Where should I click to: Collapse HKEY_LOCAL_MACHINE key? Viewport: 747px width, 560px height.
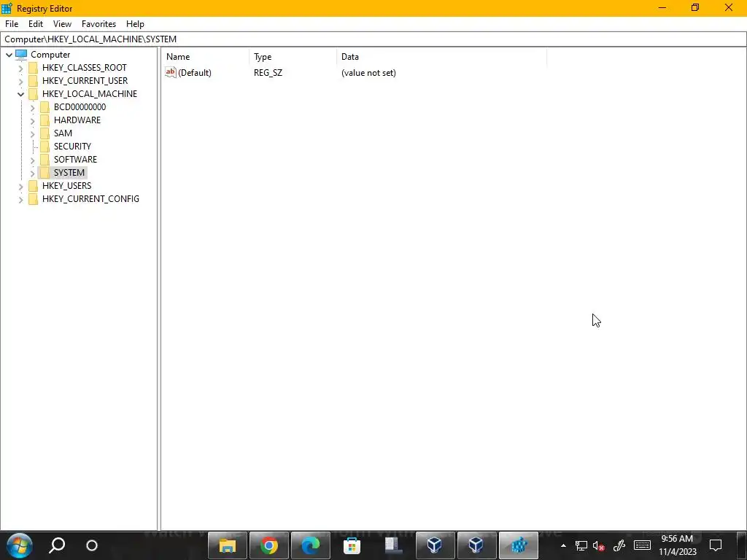20,94
